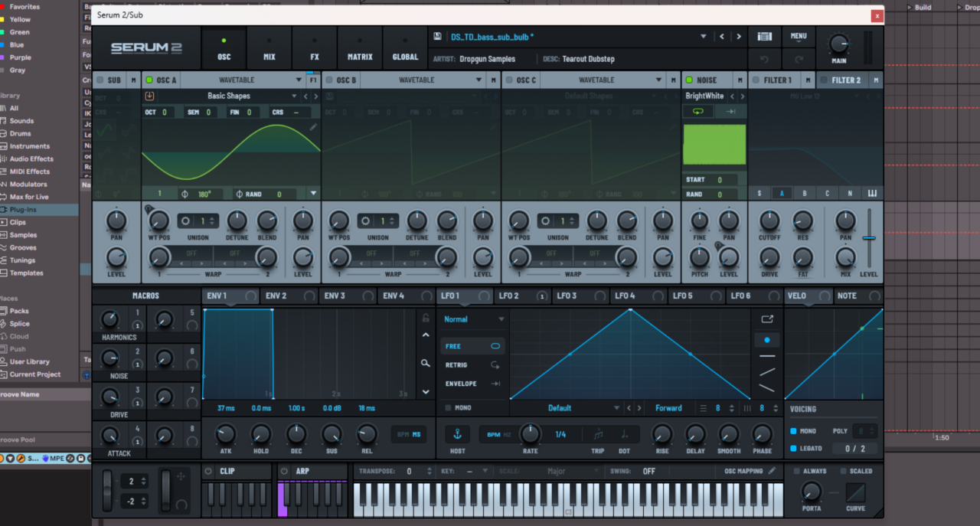Go to next preset arrow
Image resolution: width=980 pixels, height=526 pixels.
739,36
